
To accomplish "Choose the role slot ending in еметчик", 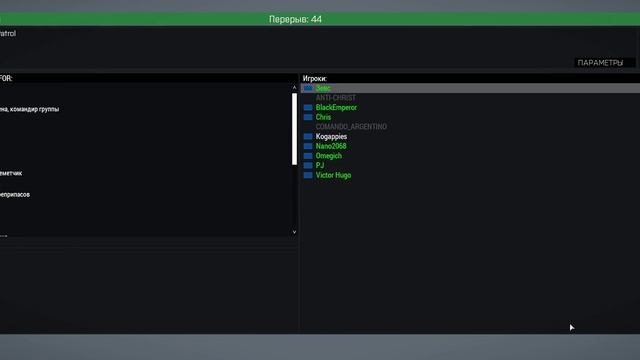I will point(11,173).
